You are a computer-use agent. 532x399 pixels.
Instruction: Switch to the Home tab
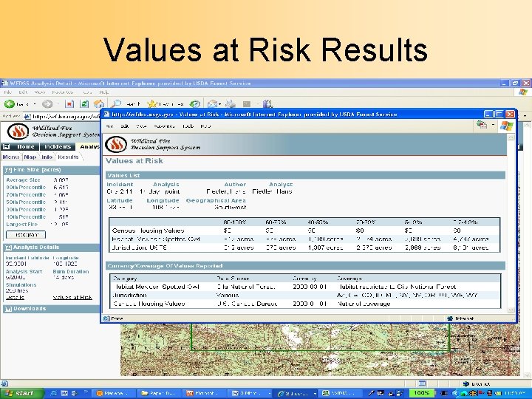pos(26,147)
